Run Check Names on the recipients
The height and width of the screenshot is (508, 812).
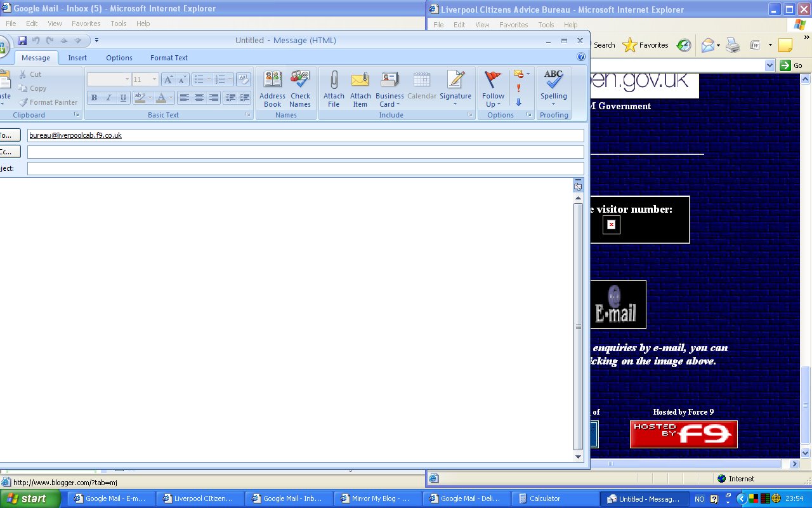pos(300,90)
